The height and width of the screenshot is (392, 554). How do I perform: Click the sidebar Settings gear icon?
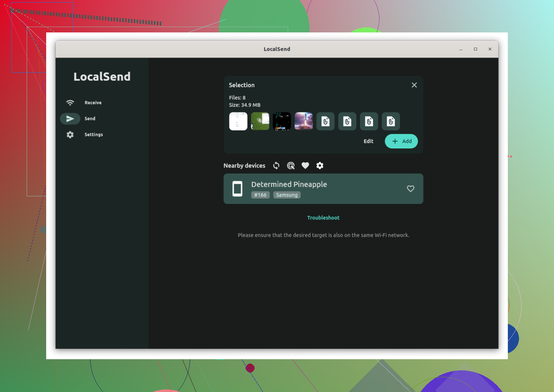pos(70,134)
